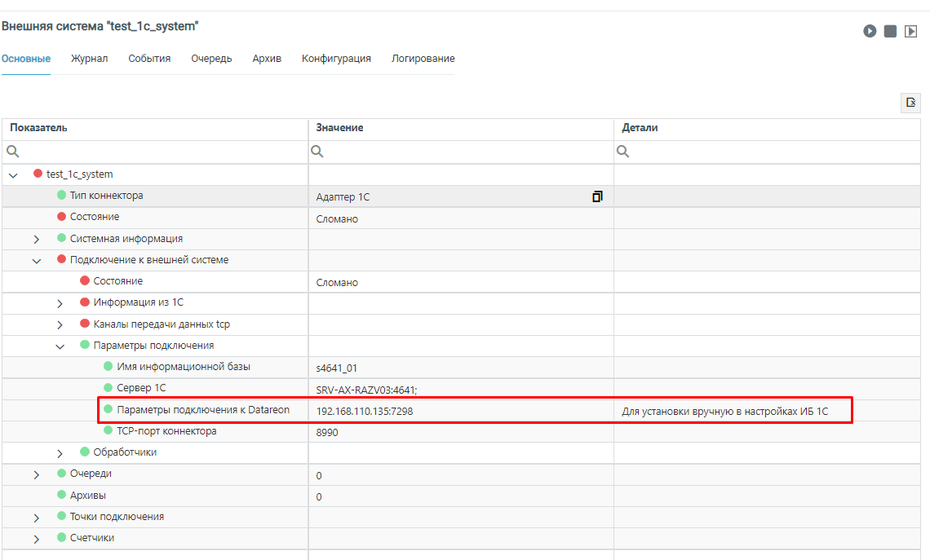
Task: Click search icon in Показатель filter
Action: point(12,152)
